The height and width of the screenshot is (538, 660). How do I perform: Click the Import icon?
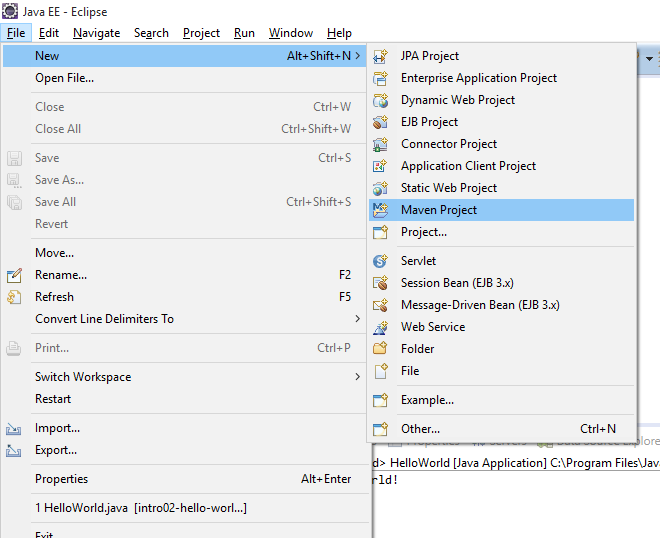[13, 429]
